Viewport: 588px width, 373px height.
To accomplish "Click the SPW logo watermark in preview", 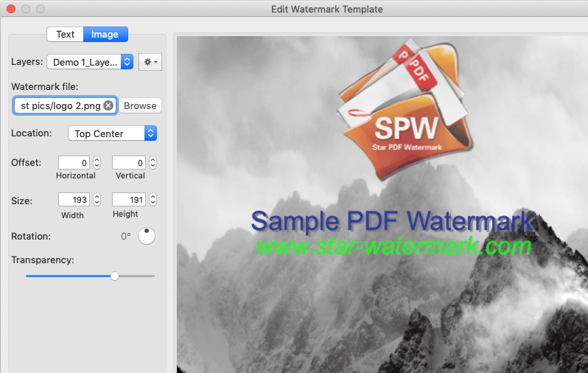I will click(x=405, y=109).
